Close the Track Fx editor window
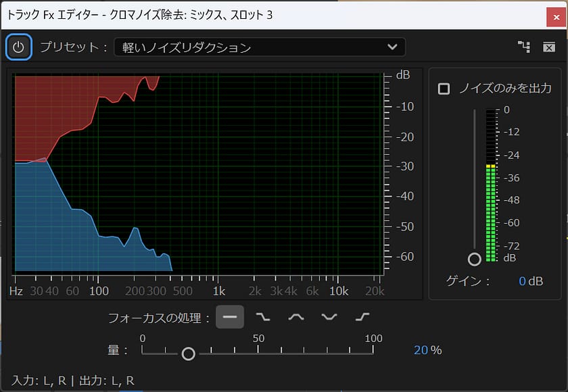Screen dimensions: 568x392 pyautogui.click(x=553, y=14)
